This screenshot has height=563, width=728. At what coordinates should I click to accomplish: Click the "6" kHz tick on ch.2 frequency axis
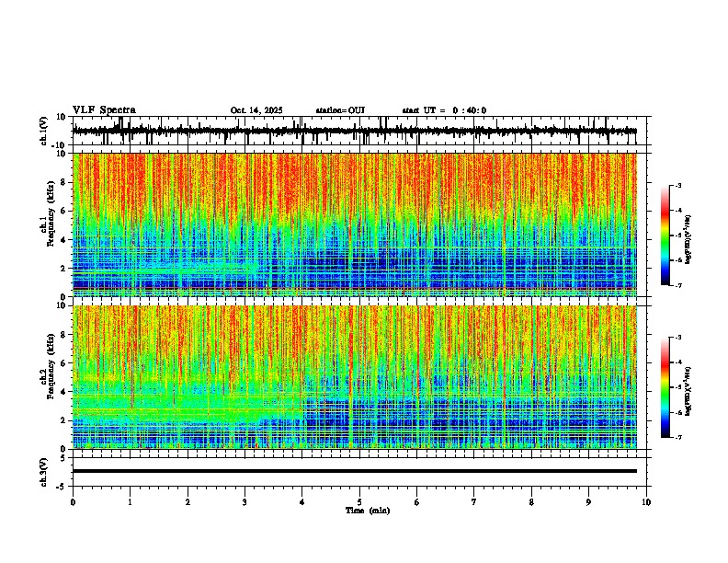pos(63,363)
